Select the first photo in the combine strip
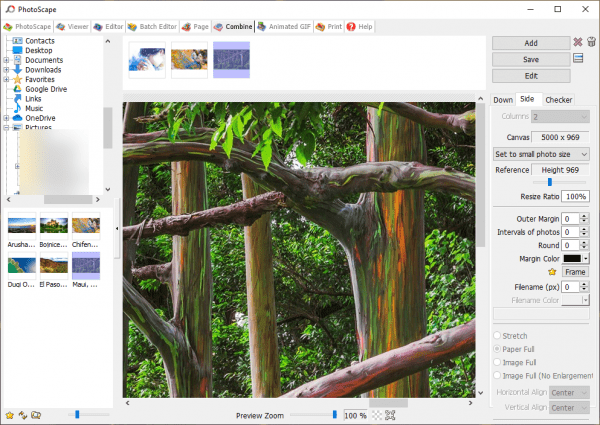 tap(147, 60)
